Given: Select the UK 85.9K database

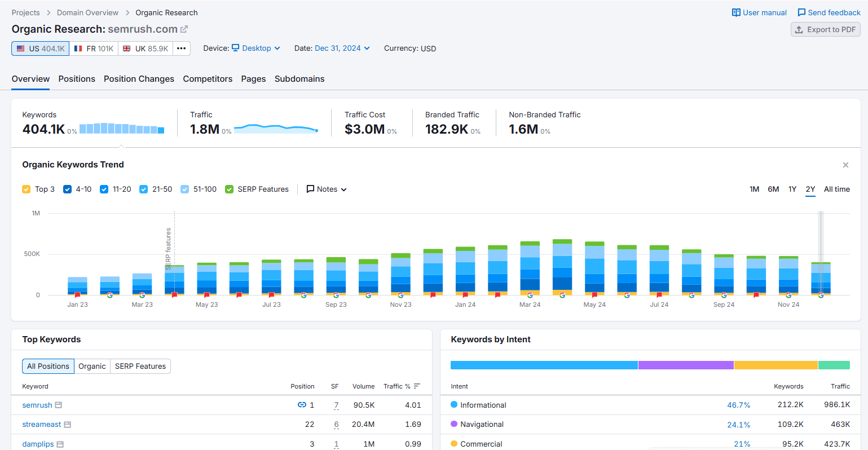Looking at the screenshot, I should coord(146,48).
